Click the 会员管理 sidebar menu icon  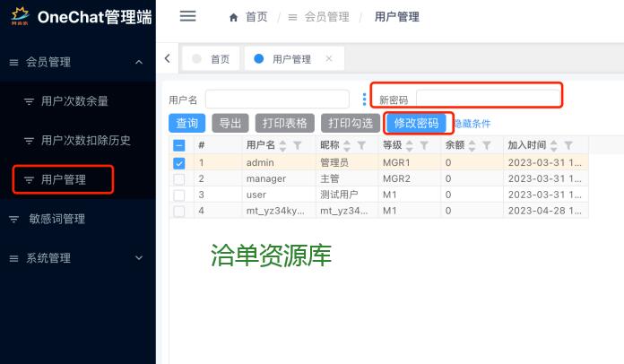(x=14, y=63)
